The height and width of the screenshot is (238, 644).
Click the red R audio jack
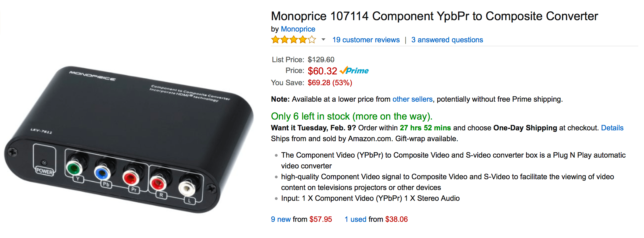[158, 183]
